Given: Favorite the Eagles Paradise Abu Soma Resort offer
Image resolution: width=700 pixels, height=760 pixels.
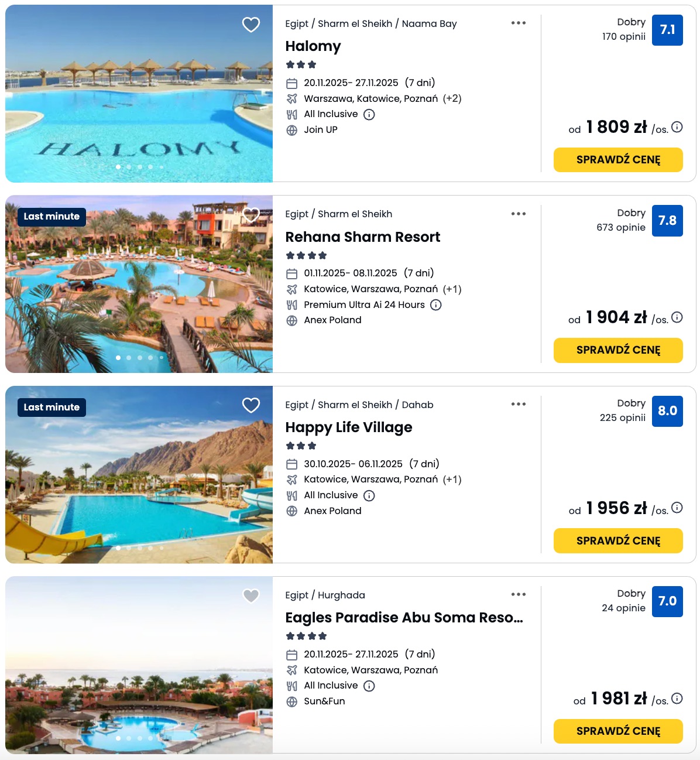Looking at the screenshot, I should click(251, 595).
